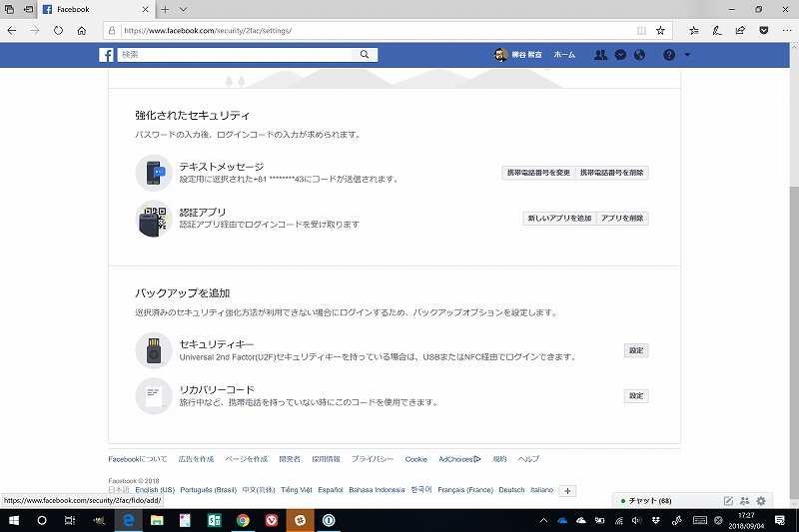This screenshot has height=532, width=799.
Task: Click the browser back arrow
Action: [12, 31]
